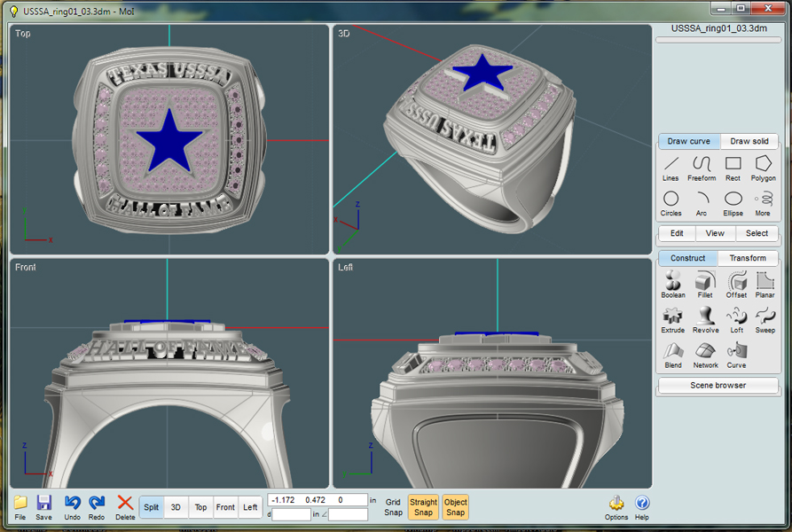Screen dimensions: 792x532
Task: Select the Lines drawing tool
Action: click(x=670, y=168)
